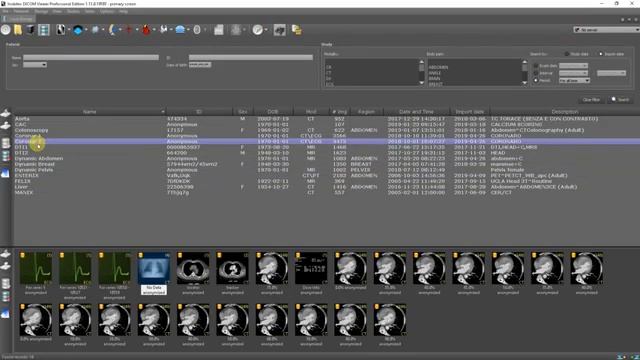Click the Search button
This screenshot has height=360, width=640.
[620, 100]
